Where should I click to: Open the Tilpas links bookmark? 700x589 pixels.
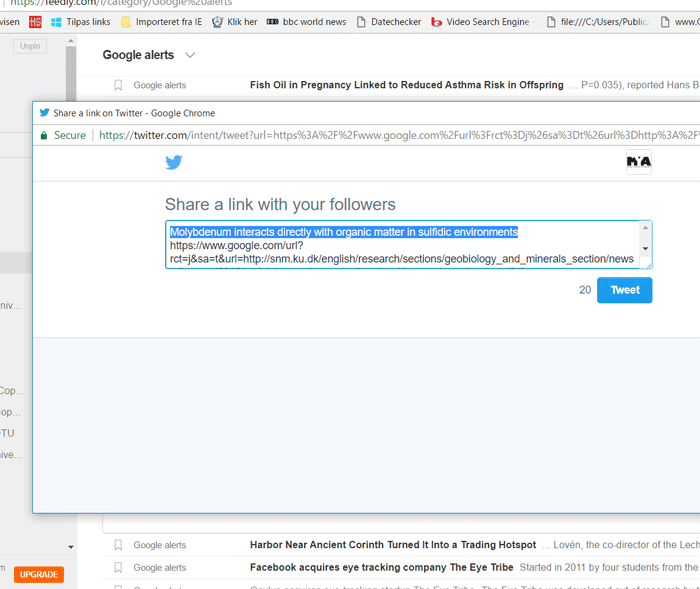pos(81,22)
